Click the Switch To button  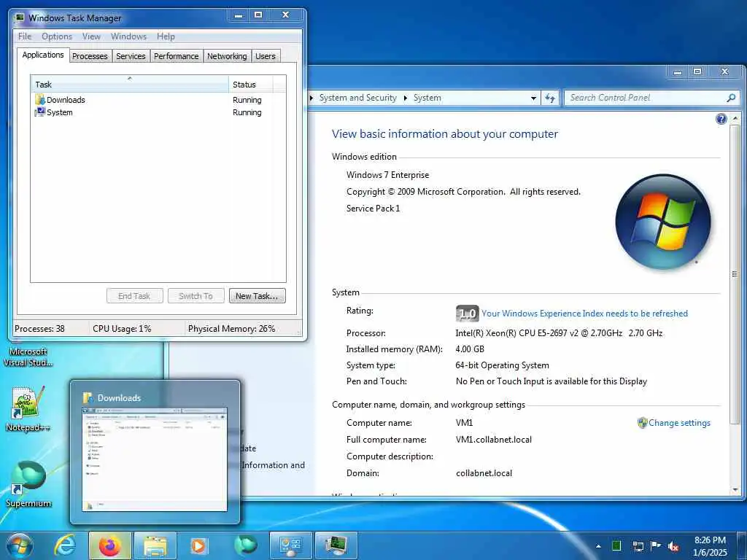click(196, 296)
